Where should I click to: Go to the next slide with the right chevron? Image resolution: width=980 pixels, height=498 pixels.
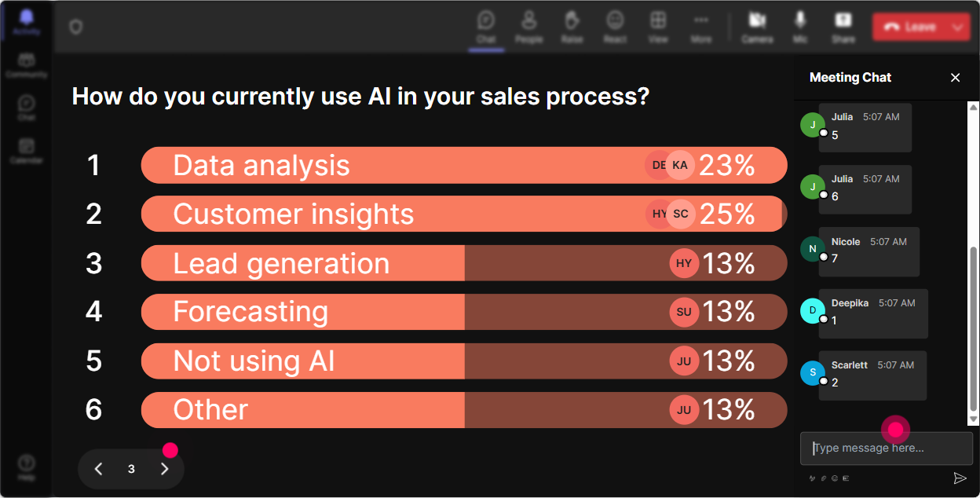[x=164, y=469]
